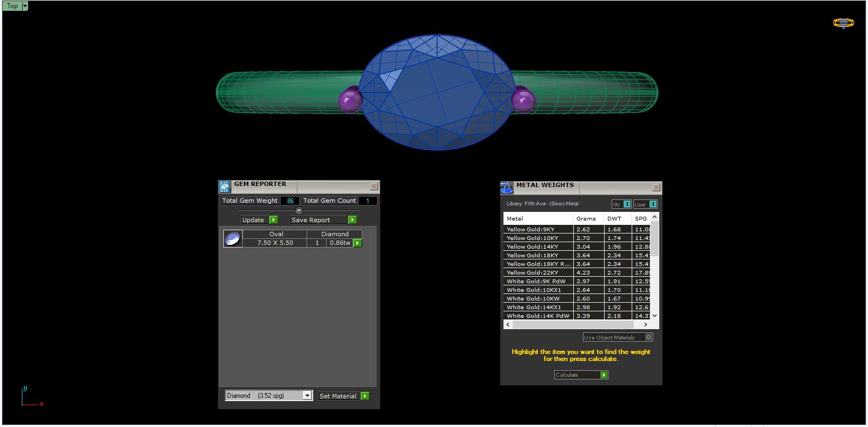Click the green arrow beside Set Material
The height and width of the screenshot is (427, 868).
(x=365, y=396)
